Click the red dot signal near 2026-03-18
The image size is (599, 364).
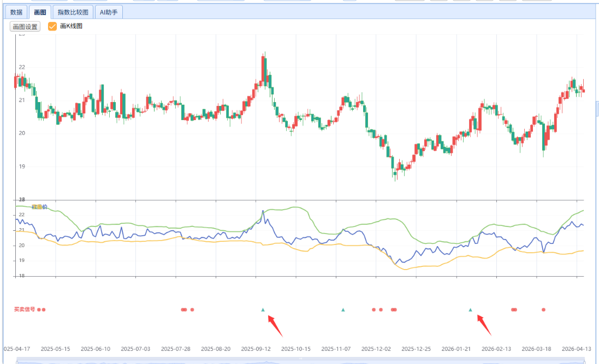pos(543,309)
